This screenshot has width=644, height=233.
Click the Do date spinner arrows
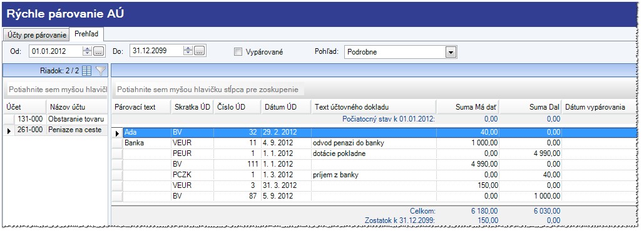click(188, 51)
